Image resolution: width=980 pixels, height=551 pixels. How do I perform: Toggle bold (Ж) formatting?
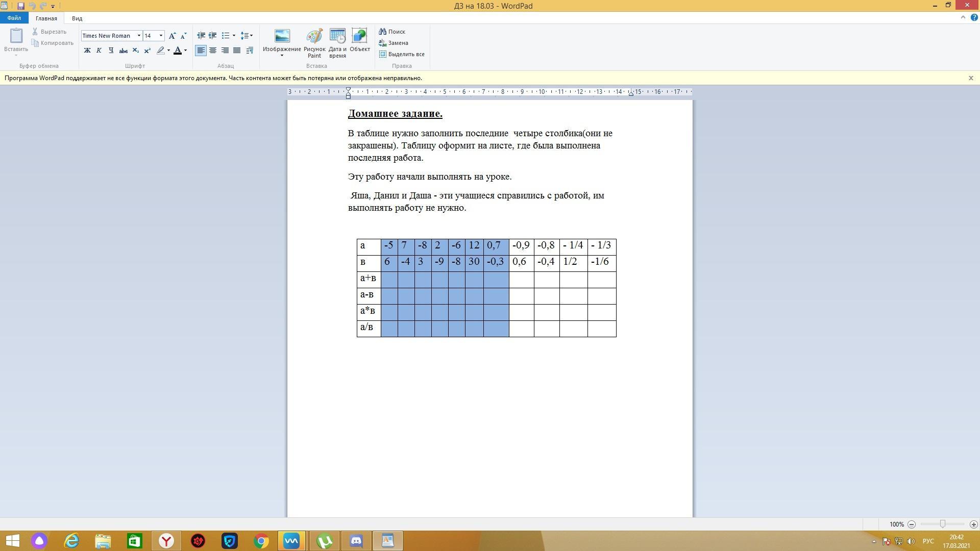(x=87, y=51)
